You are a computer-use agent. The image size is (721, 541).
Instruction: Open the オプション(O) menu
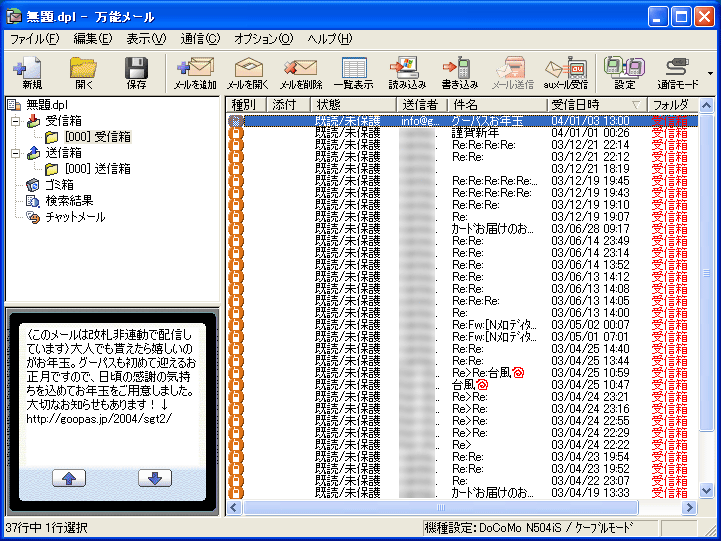(x=263, y=39)
